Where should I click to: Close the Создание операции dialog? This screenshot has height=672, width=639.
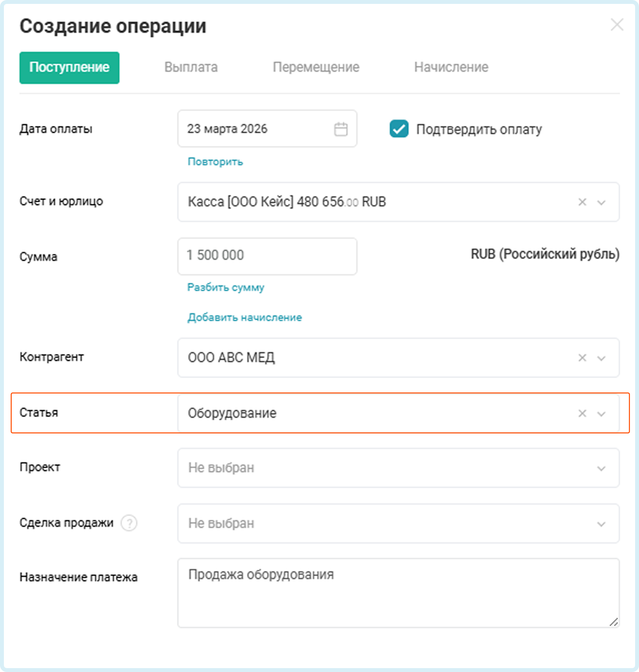pos(617,25)
